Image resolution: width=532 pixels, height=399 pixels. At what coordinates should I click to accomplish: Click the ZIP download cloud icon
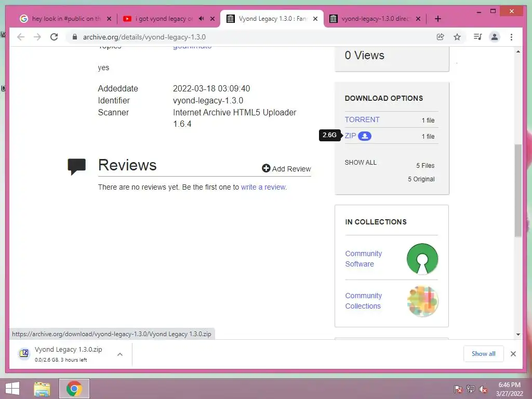click(x=365, y=136)
